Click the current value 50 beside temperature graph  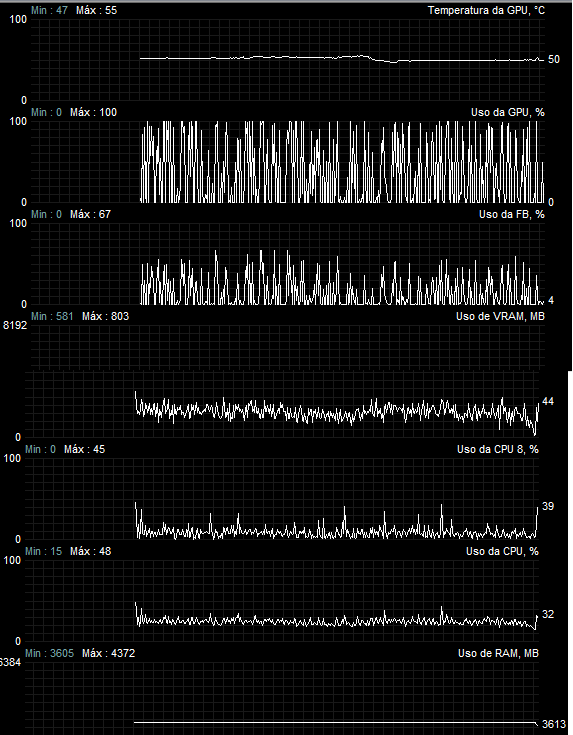[x=553, y=60]
